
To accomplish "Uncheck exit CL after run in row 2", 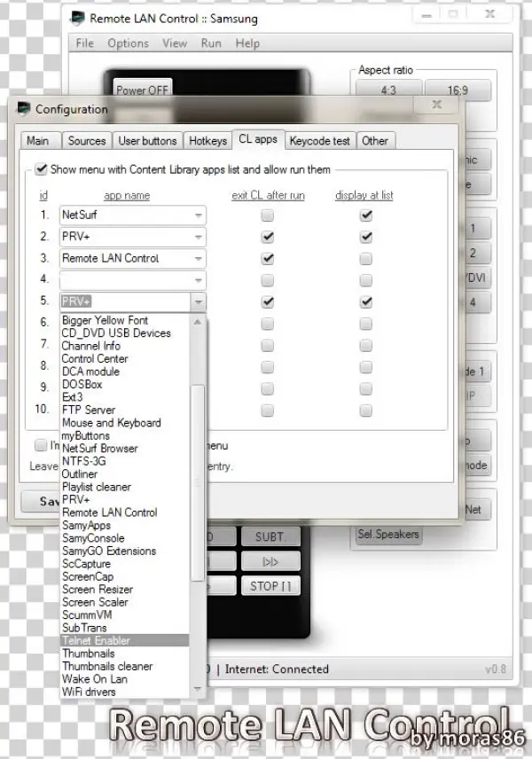I will pos(267,238).
